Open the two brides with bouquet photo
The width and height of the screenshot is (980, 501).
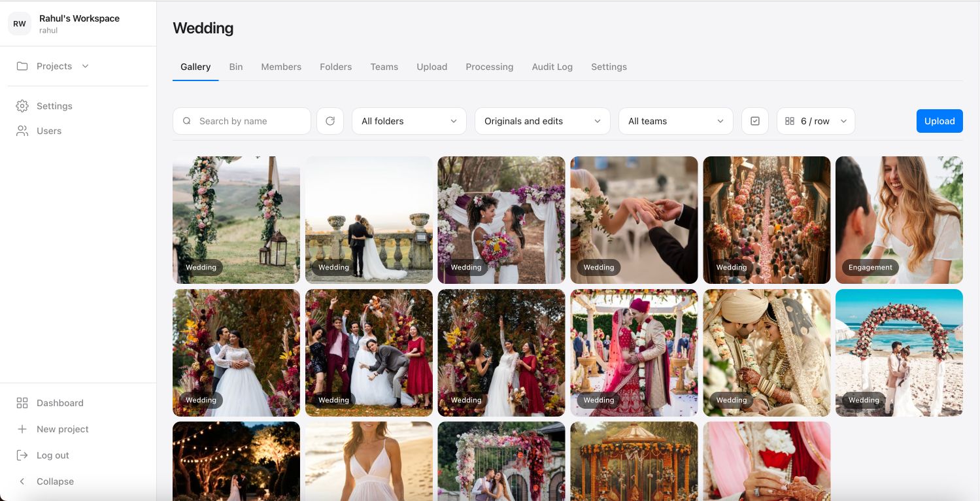pyautogui.click(x=501, y=220)
